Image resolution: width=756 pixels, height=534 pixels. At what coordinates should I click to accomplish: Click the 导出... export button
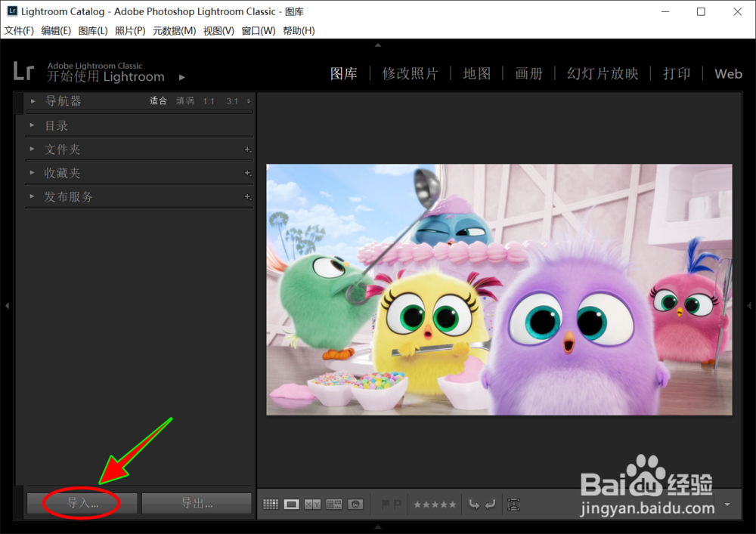[197, 503]
